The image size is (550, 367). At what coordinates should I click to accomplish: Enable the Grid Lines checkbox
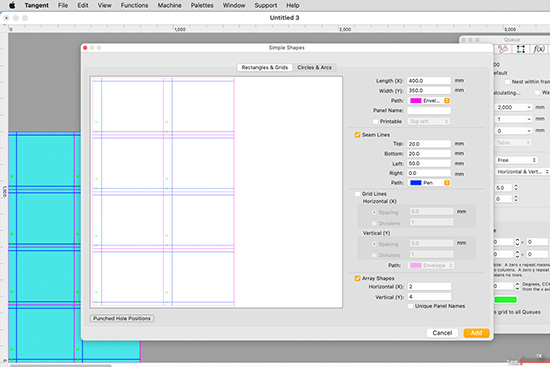pos(357,194)
